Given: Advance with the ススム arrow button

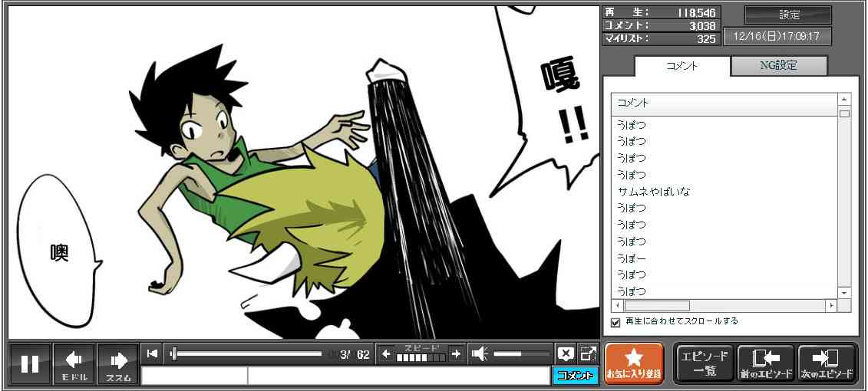Looking at the screenshot, I should coord(118,363).
